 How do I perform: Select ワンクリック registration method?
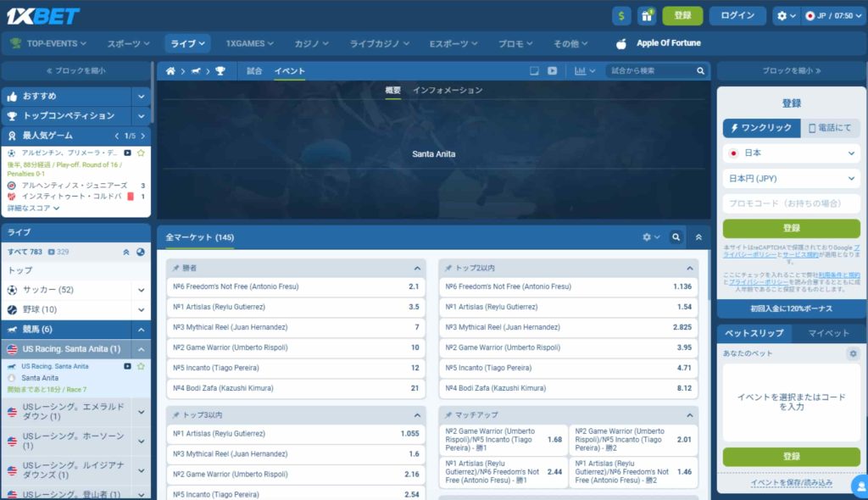coord(761,128)
